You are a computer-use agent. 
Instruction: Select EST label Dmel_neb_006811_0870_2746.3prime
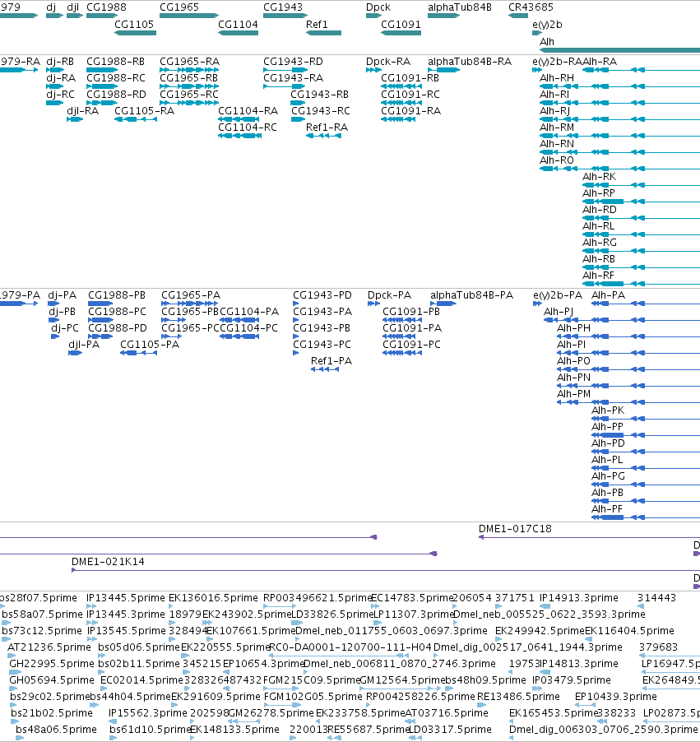(x=400, y=664)
